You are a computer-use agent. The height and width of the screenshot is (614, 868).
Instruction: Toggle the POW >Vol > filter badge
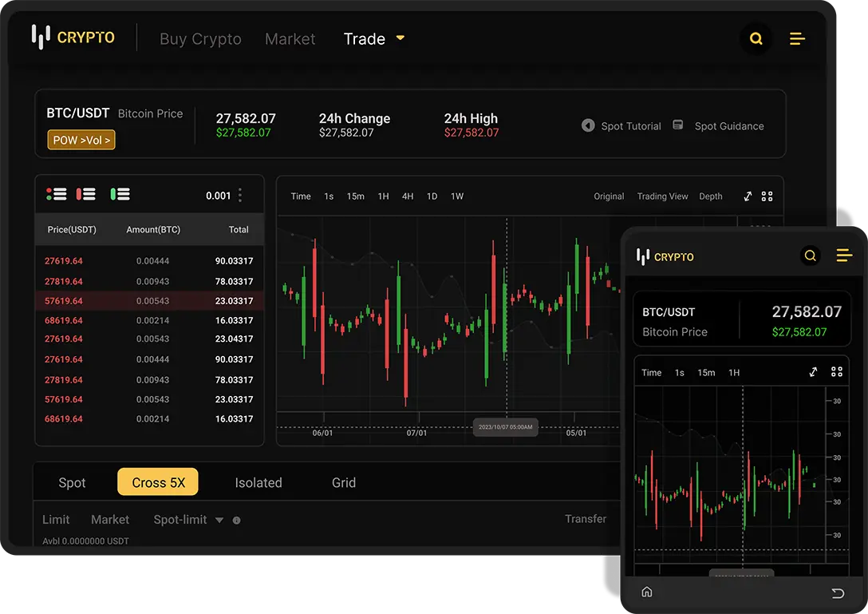[81, 139]
